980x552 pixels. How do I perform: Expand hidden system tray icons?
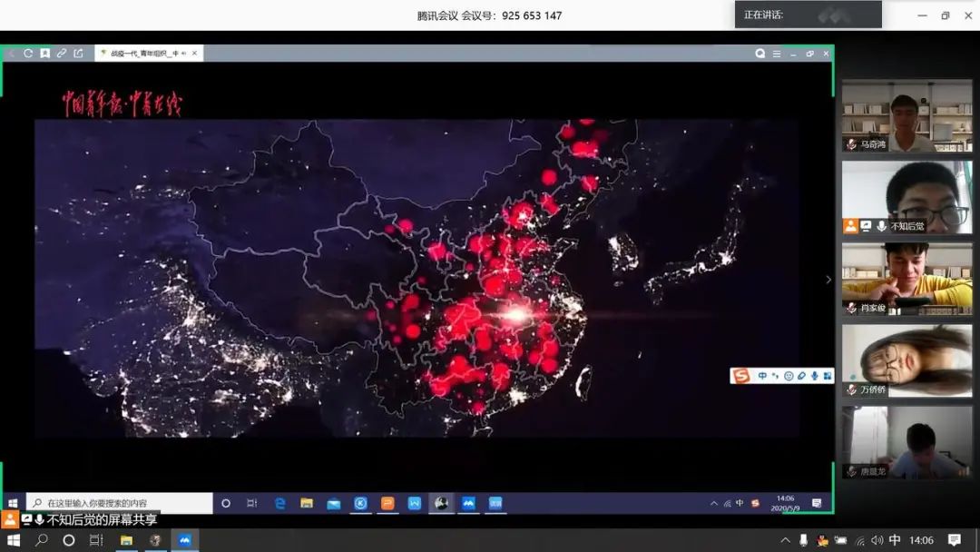[x=785, y=540]
